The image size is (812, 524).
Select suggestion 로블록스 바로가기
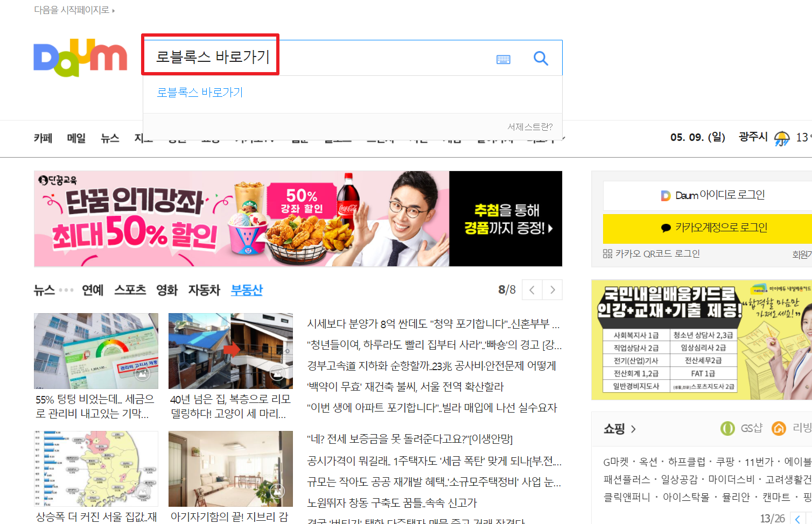click(x=200, y=93)
